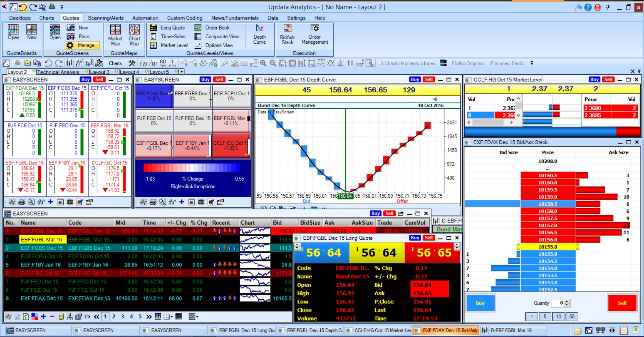The width and height of the screenshot is (644, 337).
Task: Open the EXF:FDAX Dec 15 Bid/Ask taskbar tab
Action: (x=446, y=330)
